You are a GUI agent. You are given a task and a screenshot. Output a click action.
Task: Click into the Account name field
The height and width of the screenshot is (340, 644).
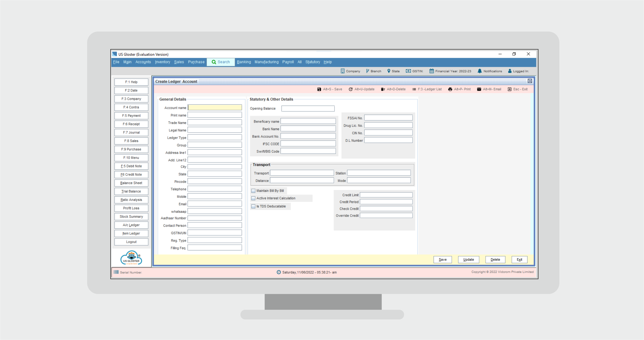click(215, 108)
